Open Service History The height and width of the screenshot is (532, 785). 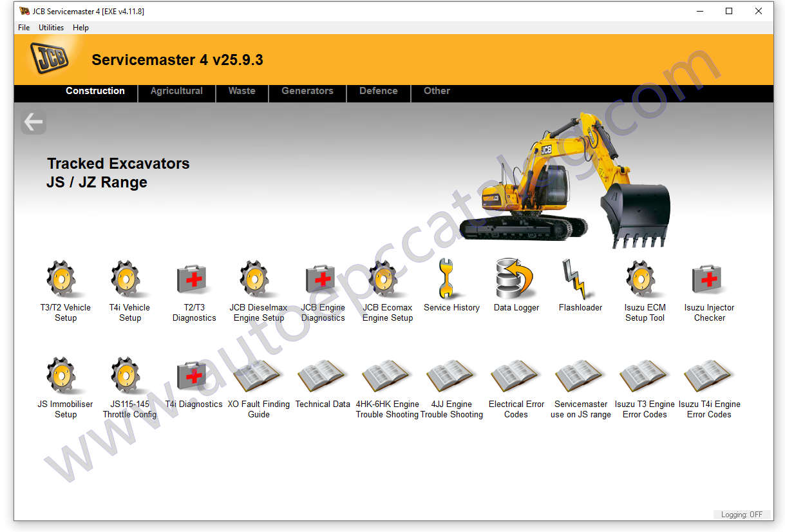click(x=451, y=280)
